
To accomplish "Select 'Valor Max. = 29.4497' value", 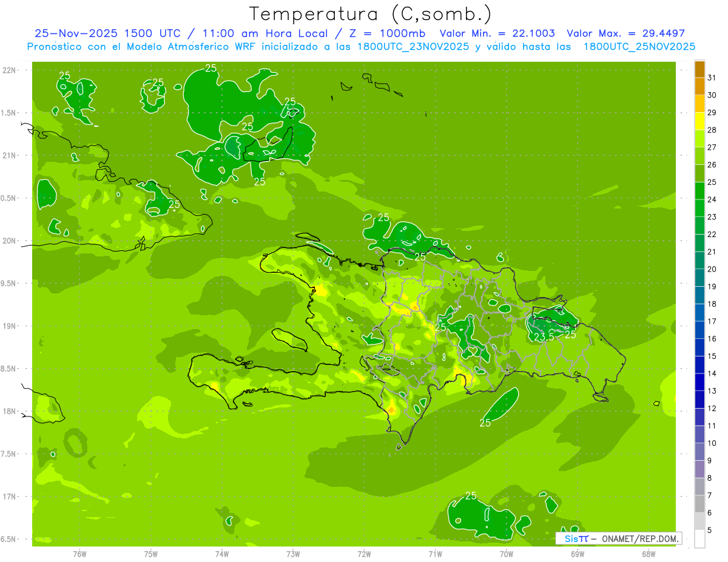I will [625, 33].
